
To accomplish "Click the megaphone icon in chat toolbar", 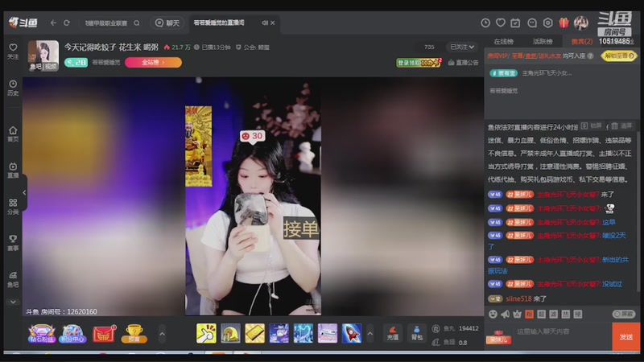I will 506,314.
